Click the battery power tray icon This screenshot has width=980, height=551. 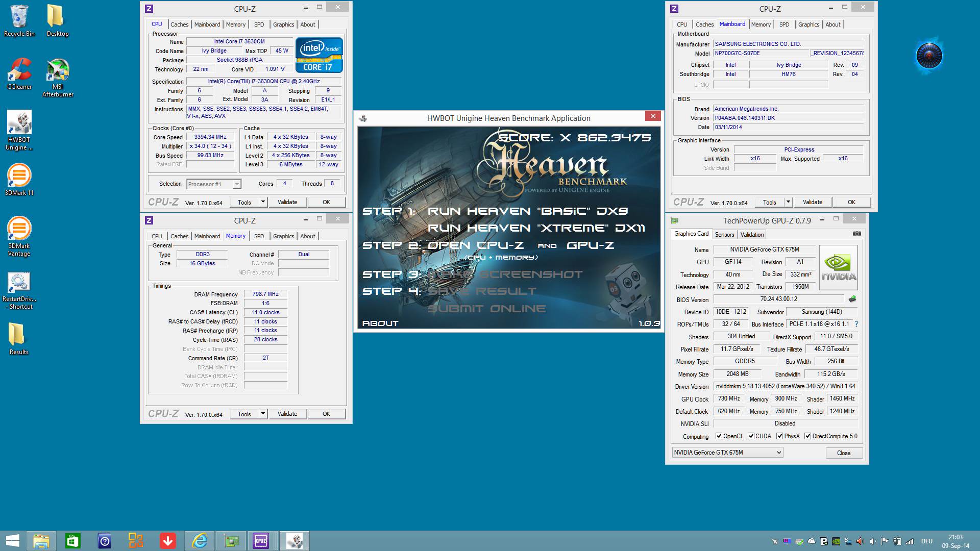click(897, 541)
